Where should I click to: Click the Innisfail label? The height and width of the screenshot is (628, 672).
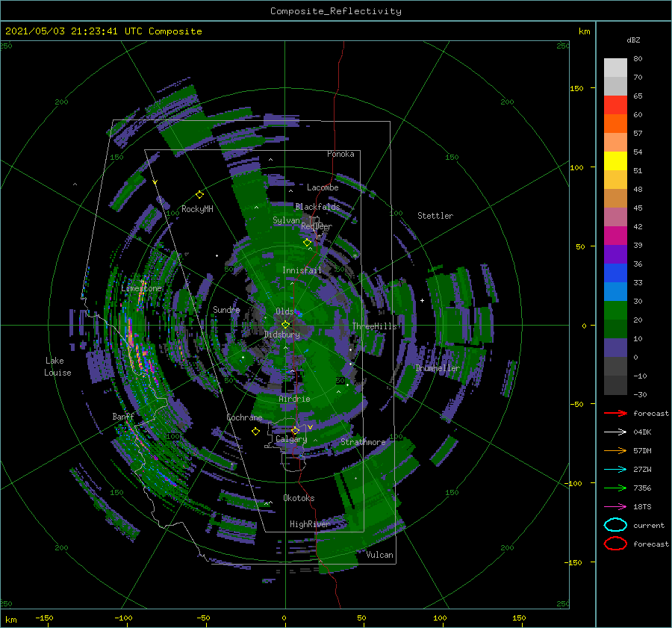pos(302,270)
